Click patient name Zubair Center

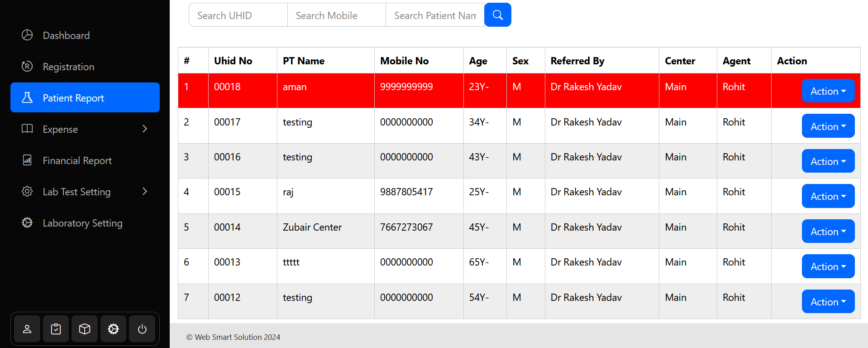pos(312,227)
